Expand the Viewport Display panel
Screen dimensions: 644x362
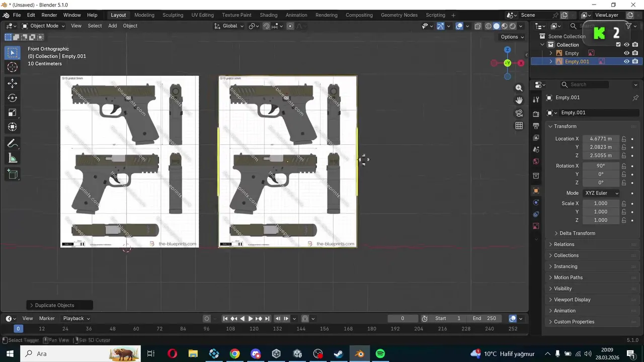coord(572,300)
